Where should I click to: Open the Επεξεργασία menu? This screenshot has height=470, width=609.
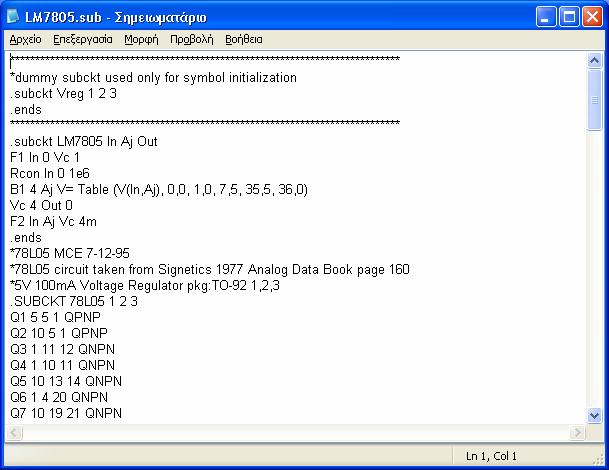pyautogui.click(x=83, y=40)
